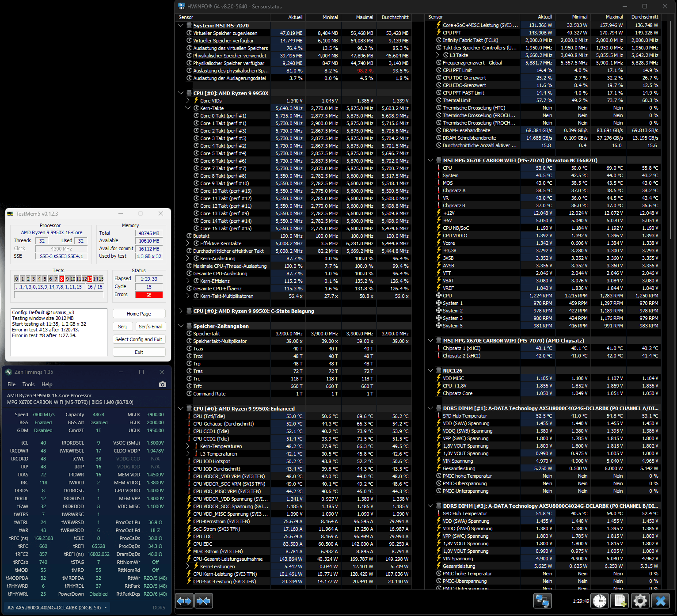The image size is (677, 616).
Task: Expand C-State Belegung section
Action: (x=181, y=311)
